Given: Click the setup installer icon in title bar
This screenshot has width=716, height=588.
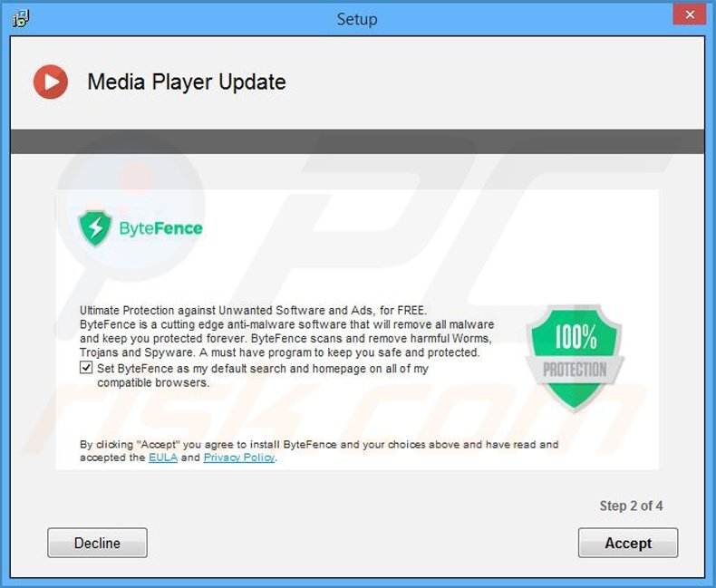Looking at the screenshot, I should coord(21,19).
